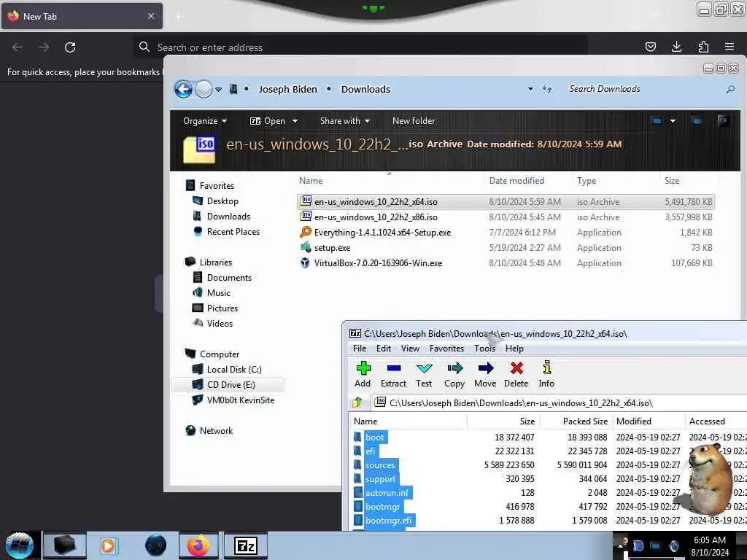Image resolution: width=747 pixels, height=560 pixels.
Task: Go up one folder level in 7-Zip
Action: (357, 402)
